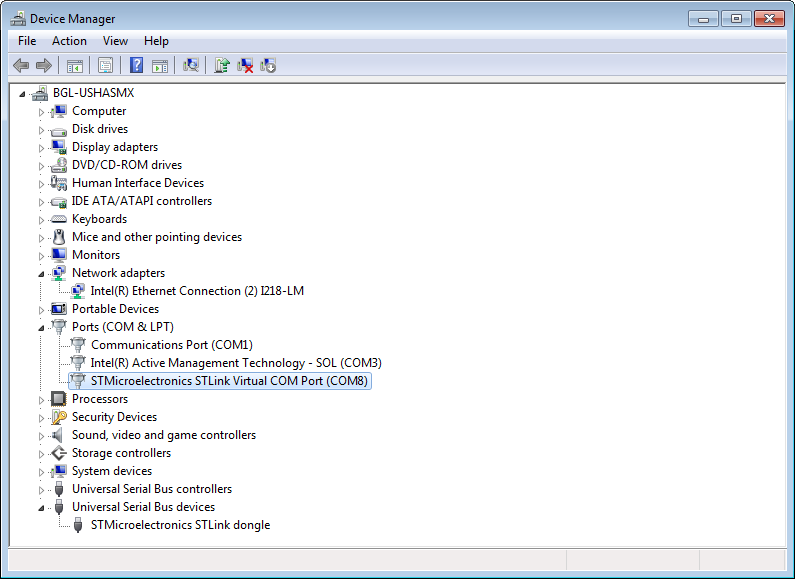Image resolution: width=795 pixels, height=579 pixels.
Task: Select Communications Port (COM1)
Action: (172, 345)
